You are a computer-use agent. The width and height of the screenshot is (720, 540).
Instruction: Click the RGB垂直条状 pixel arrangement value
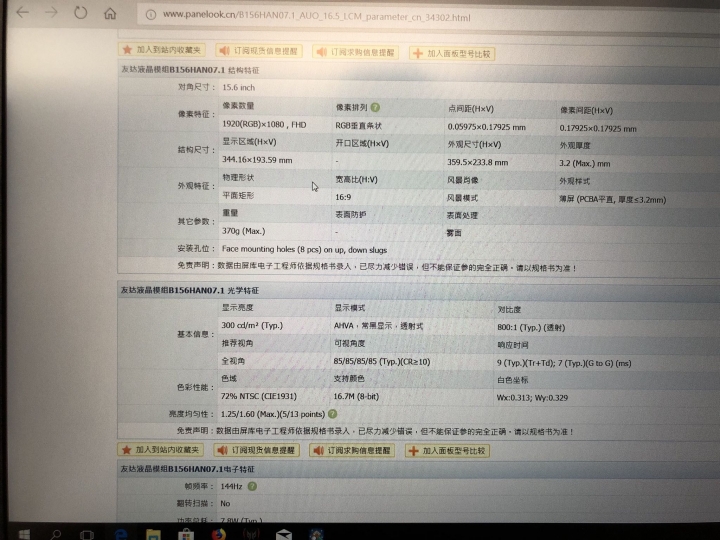point(358,126)
